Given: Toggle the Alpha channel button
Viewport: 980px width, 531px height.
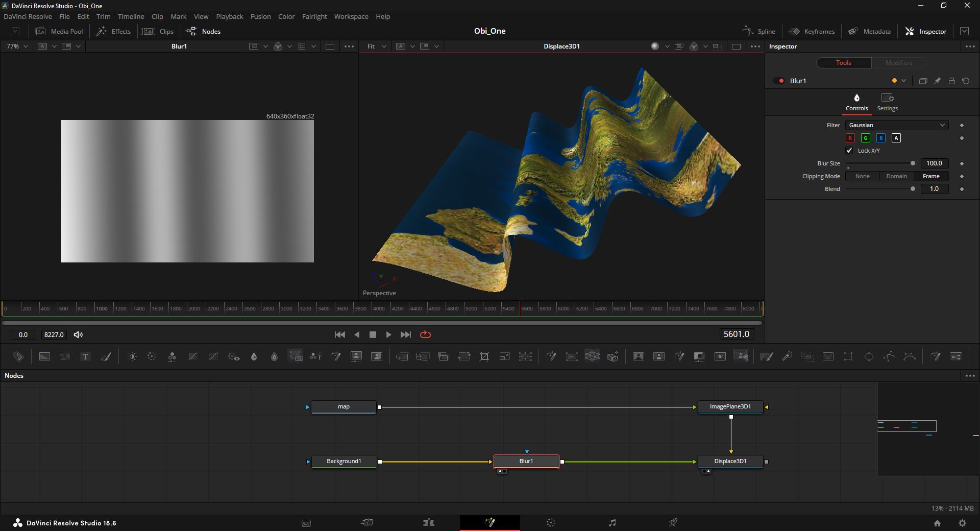Looking at the screenshot, I should point(896,138).
